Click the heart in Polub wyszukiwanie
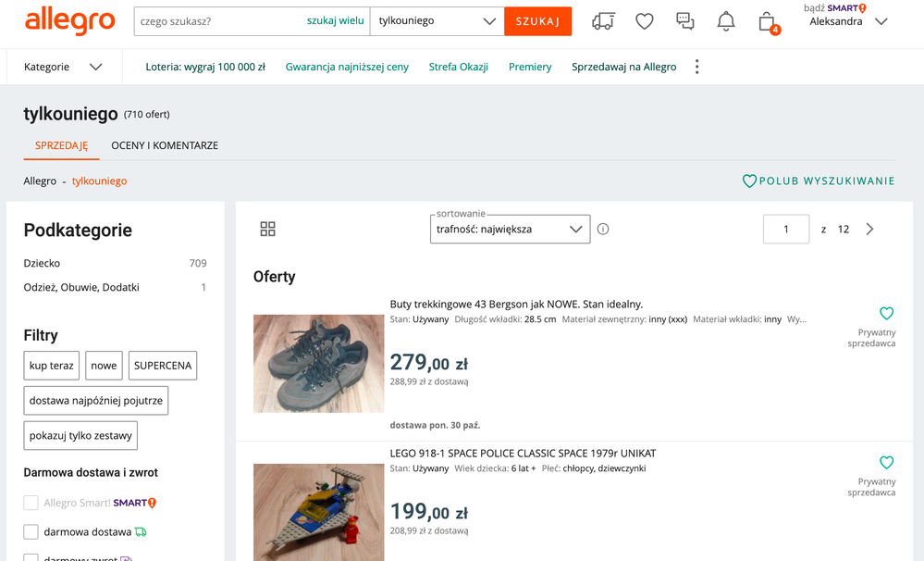This screenshot has height=561, width=924. [749, 181]
